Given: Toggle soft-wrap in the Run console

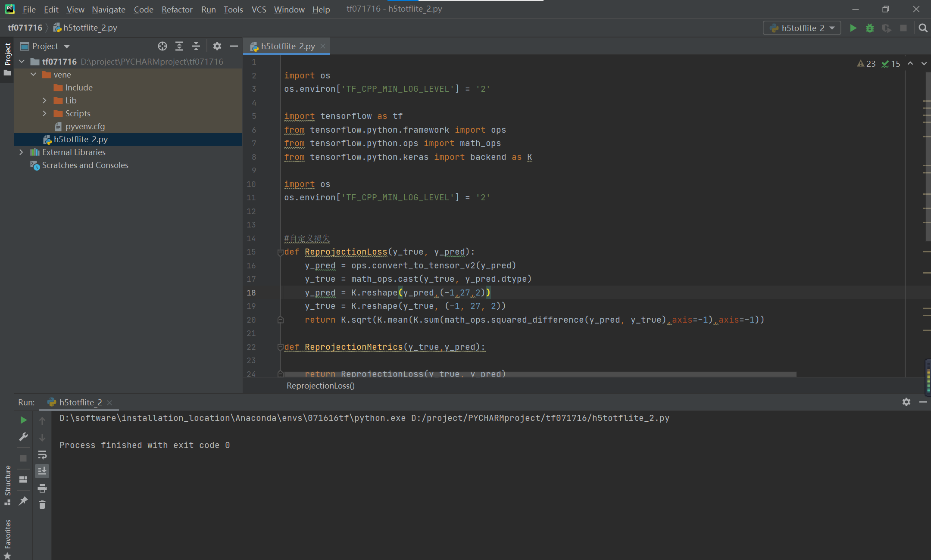Looking at the screenshot, I should coord(42,455).
